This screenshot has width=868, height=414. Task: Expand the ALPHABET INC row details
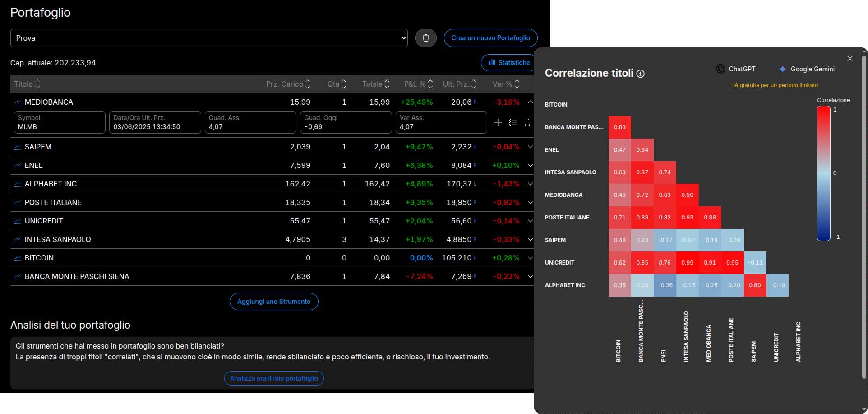[530, 184]
